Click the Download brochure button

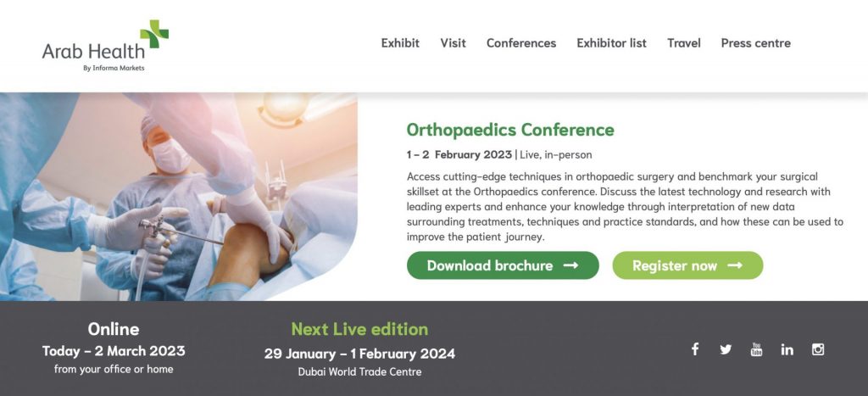[x=490, y=265]
